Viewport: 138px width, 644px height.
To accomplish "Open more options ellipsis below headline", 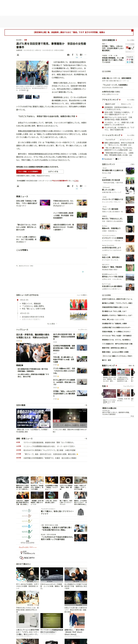I will (85, 55).
